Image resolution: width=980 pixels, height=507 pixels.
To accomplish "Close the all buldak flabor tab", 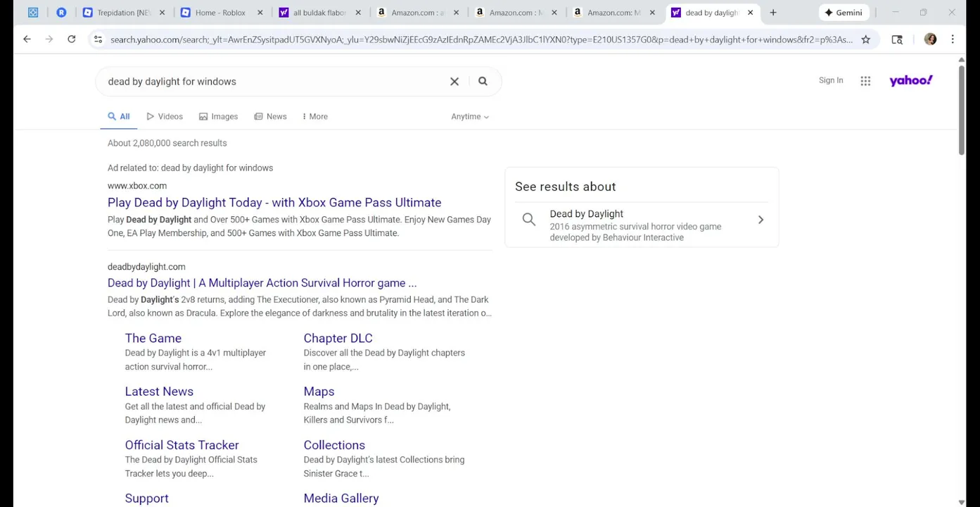I will coord(358,13).
